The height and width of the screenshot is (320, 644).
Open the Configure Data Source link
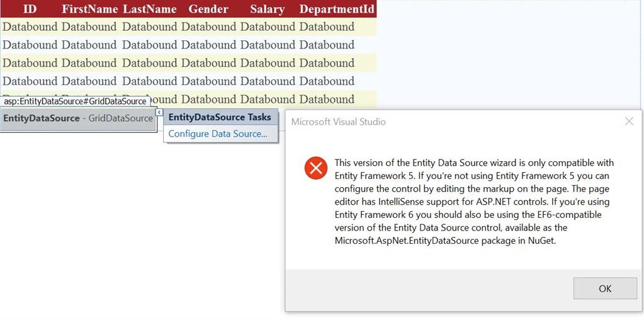point(218,134)
